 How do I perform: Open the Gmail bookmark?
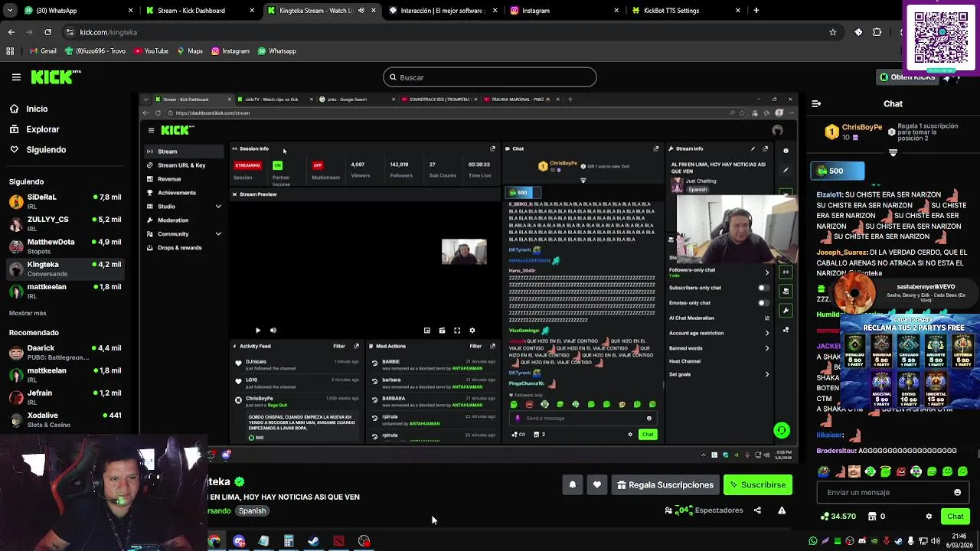[42, 51]
